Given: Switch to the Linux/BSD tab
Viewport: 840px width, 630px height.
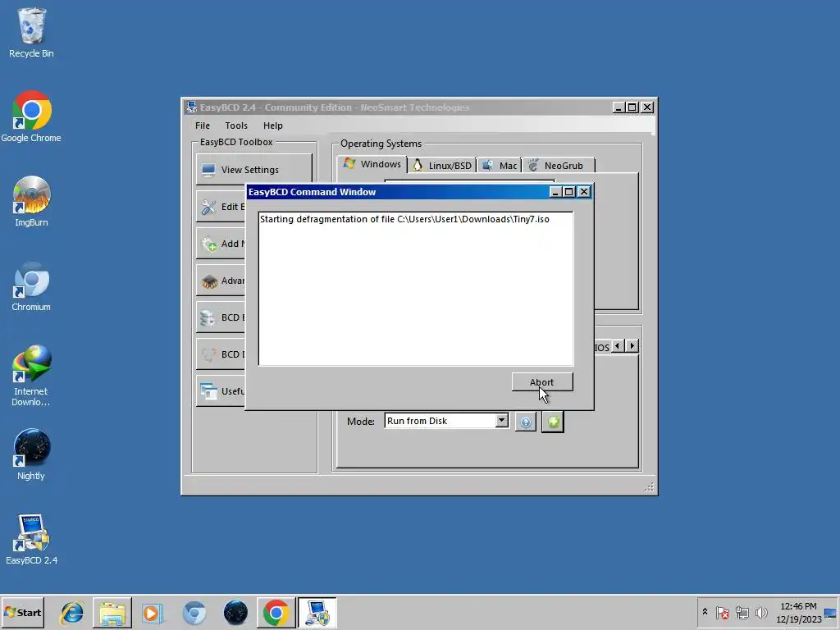Looking at the screenshot, I should 442,166.
